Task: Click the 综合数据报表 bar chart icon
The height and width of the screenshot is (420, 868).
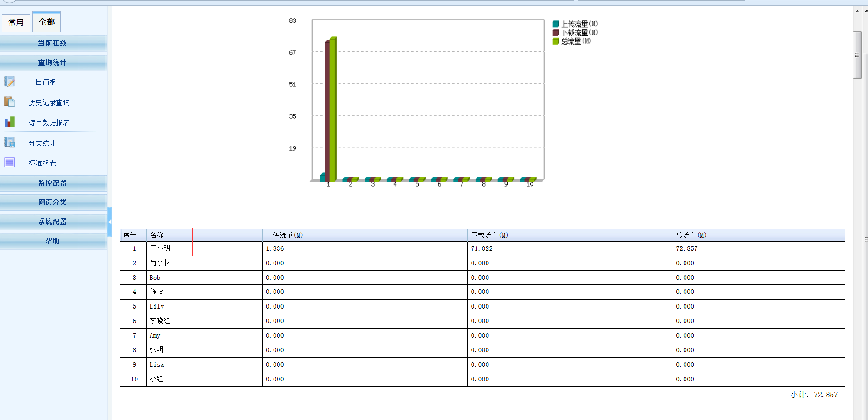Action: coord(10,122)
